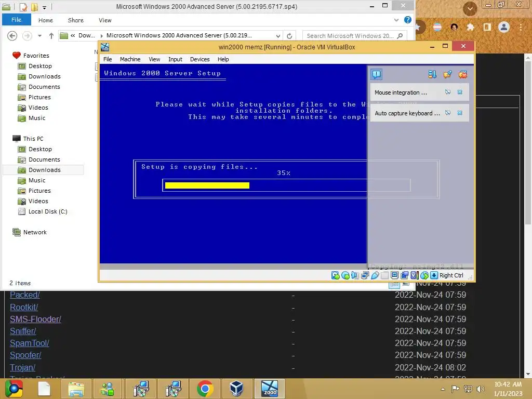Click the Up one level arrow
The width and height of the screenshot is (532, 399).
click(51, 36)
